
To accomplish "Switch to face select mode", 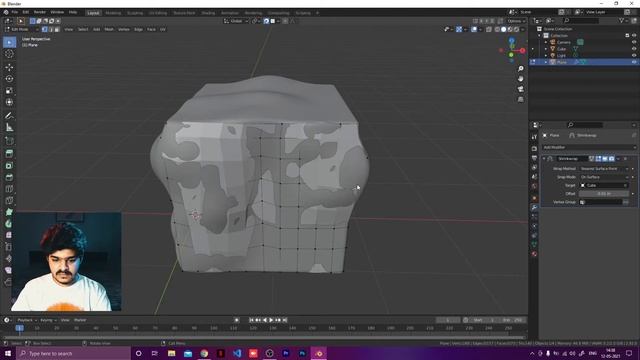I will (x=57, y=29).
